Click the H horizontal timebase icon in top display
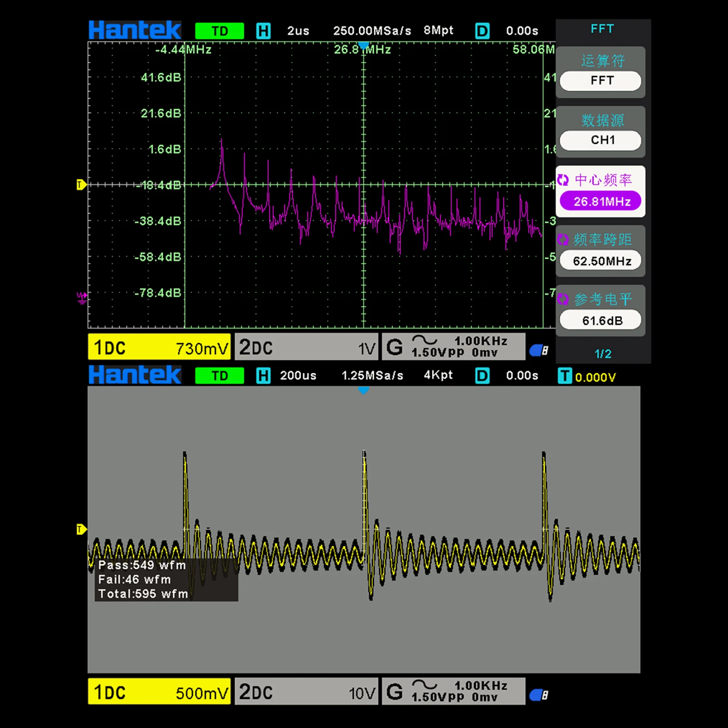The width and height of the screenshot is (728, 728). [263, 31]
